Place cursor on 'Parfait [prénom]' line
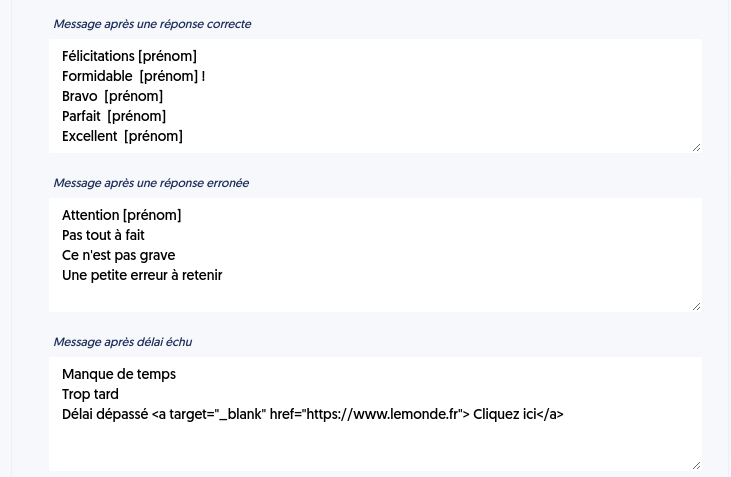731x477 pixels. pos(114,116)
